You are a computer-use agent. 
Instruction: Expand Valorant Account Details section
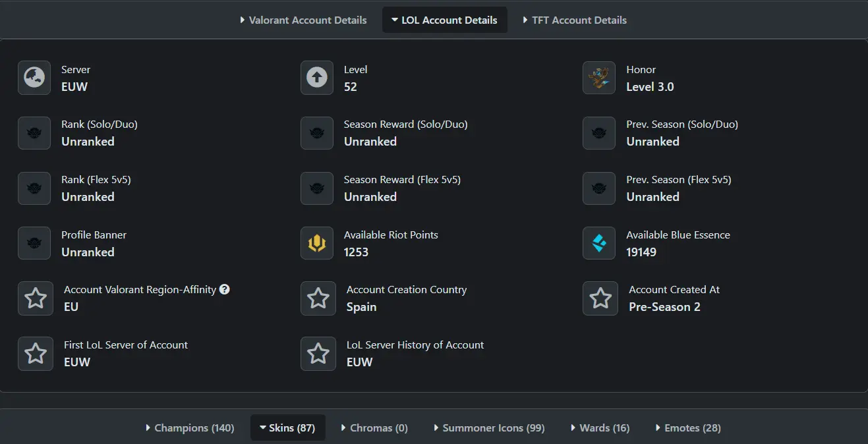303,20
